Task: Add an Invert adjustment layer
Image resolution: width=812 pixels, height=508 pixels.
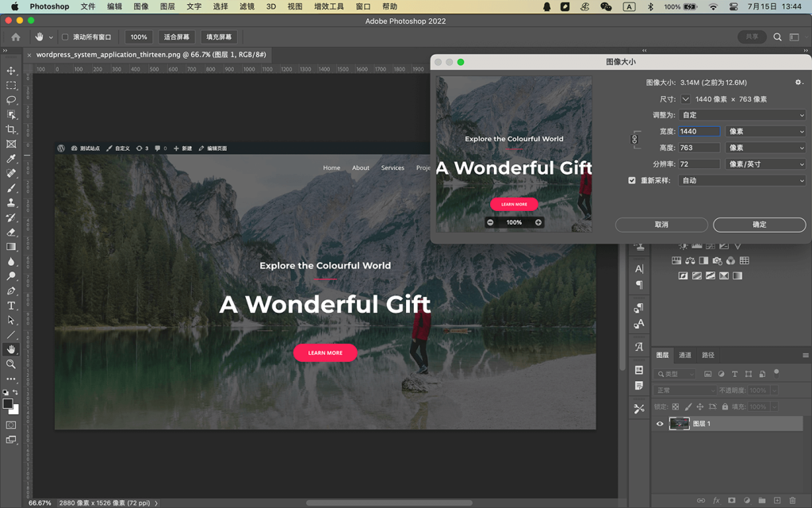Action: (x=683, y=275)
